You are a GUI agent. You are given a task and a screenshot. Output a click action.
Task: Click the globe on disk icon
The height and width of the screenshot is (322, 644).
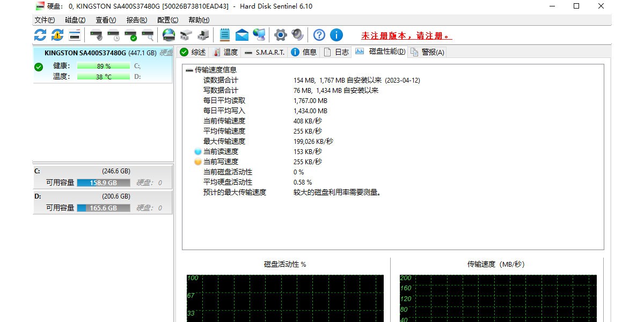pyautogui.click(x=169, y=35)
